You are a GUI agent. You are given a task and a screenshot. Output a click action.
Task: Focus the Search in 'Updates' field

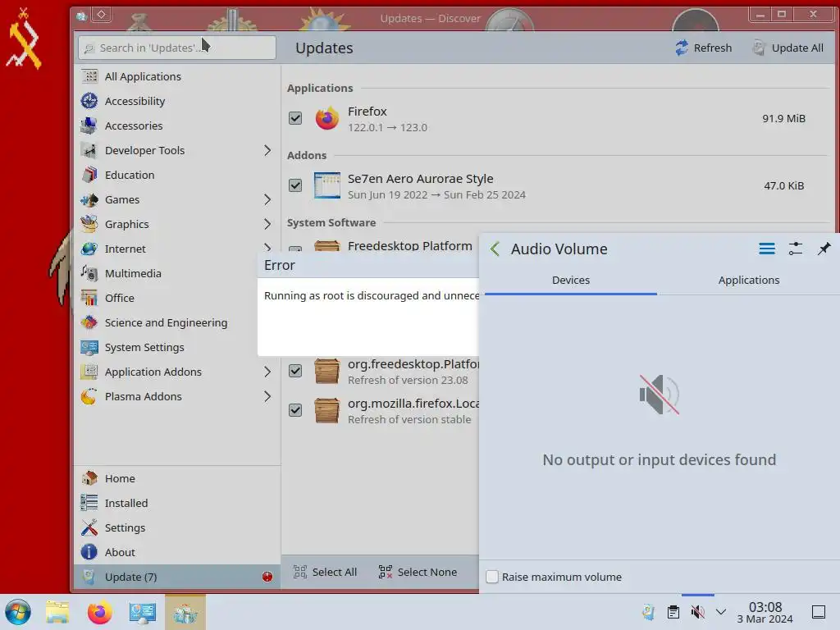(x=177, y=48)
